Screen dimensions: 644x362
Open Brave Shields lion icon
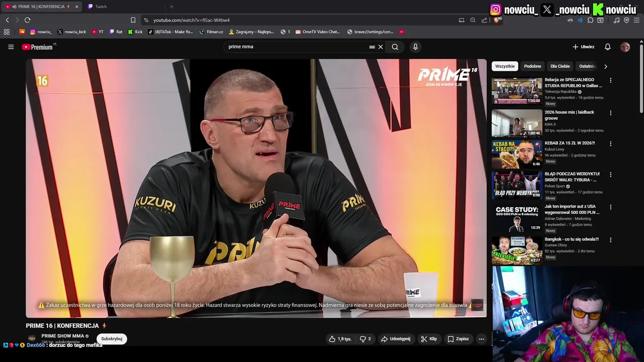pos(496,20)
